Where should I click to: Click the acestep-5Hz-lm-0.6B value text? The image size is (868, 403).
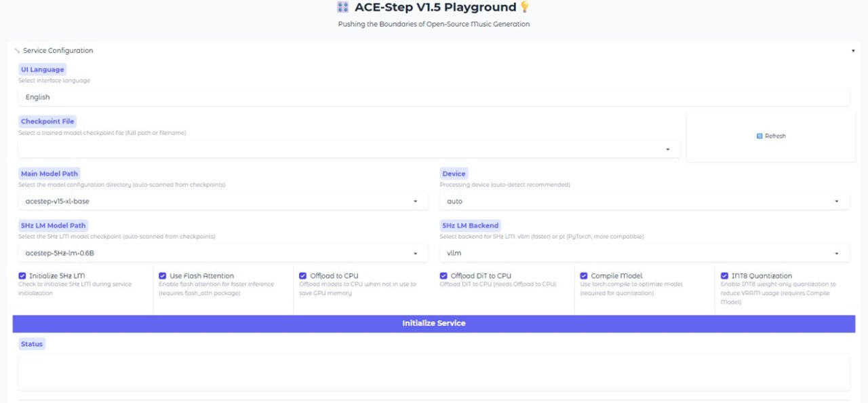(60, 253)
